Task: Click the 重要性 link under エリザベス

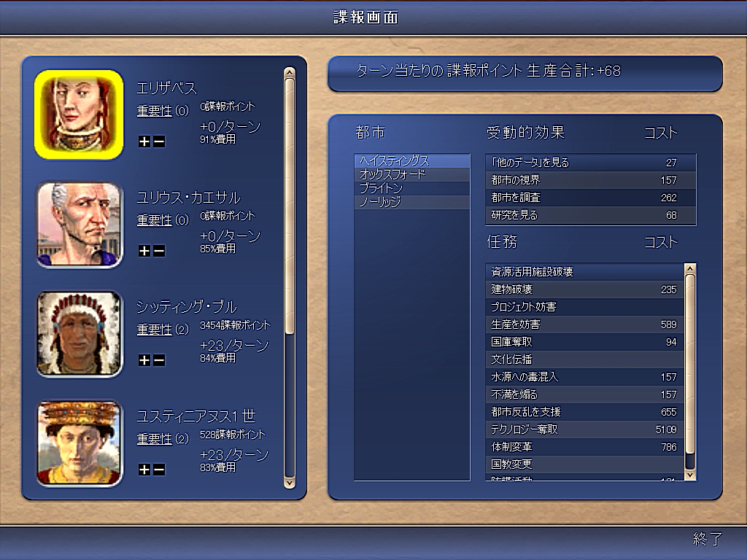Action: [155, 111]
